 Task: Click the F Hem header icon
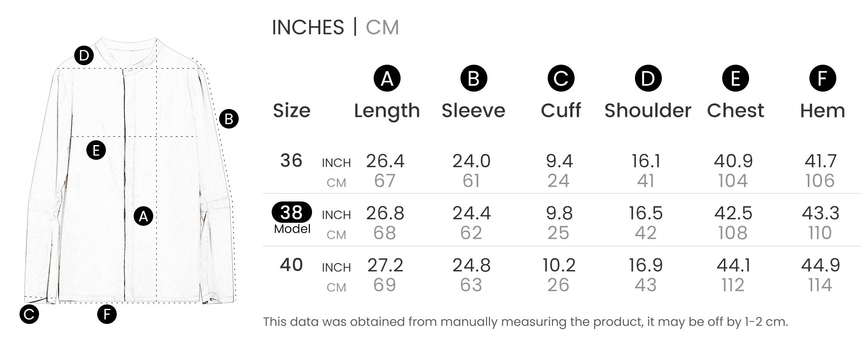pos(822,79)
